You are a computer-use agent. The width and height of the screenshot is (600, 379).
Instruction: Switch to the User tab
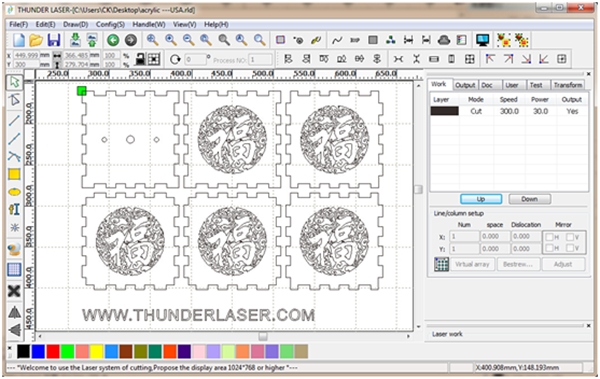(x=512, y=85)
